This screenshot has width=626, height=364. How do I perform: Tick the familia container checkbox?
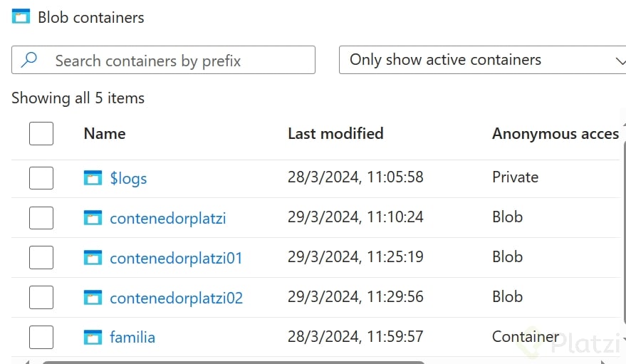tap(41, 337)
